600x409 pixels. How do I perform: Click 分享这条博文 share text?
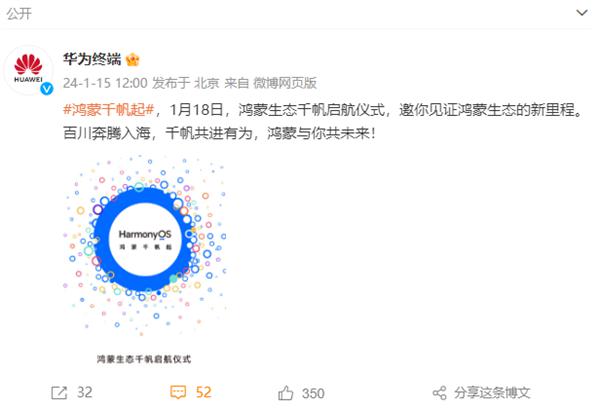click(x=492, y=393)
